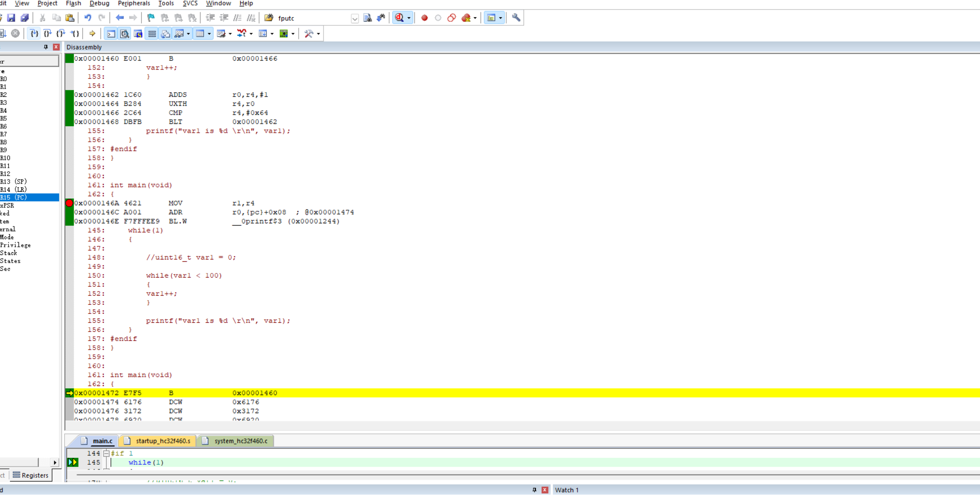Toggle the Registers window view
Screen dimensions: 980x495
(152, 33)
